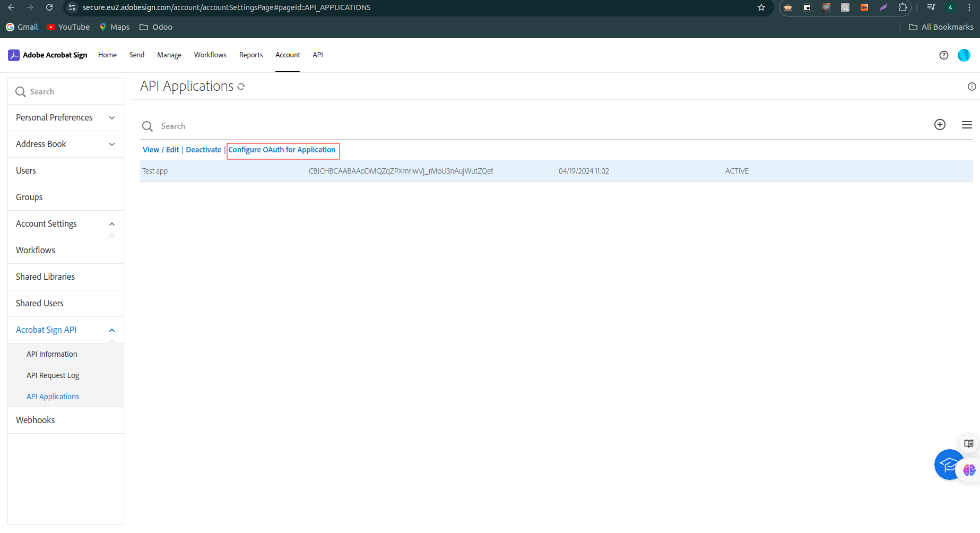Open Gmail bookmark

point(22,27)
